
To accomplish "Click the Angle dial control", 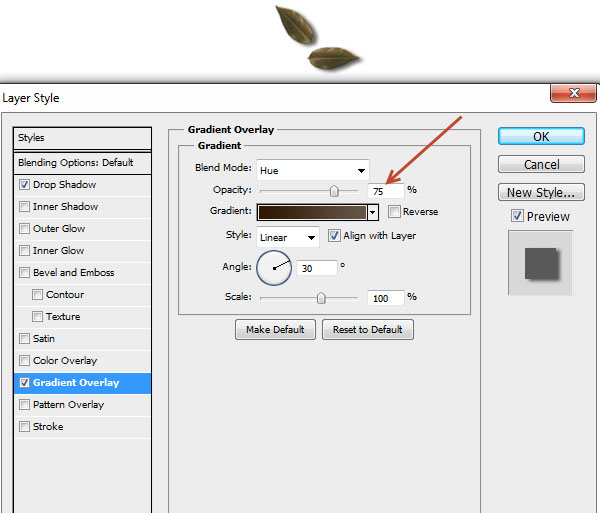I will click(x=274, y=268).
